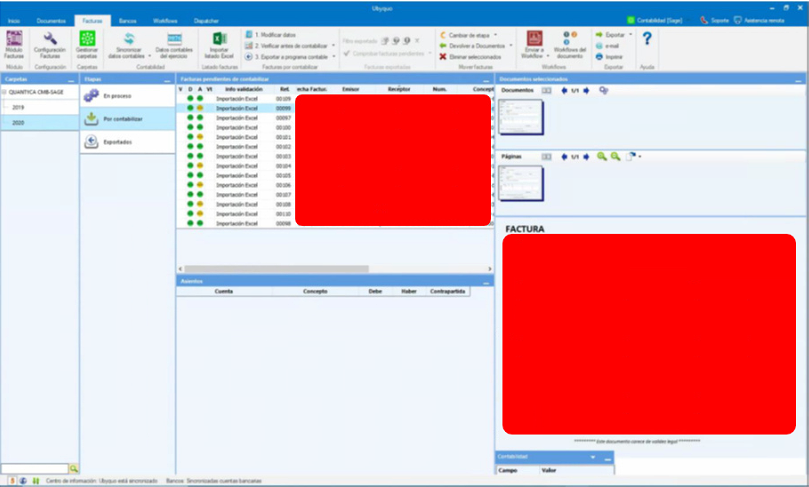Select invoice row with Ref 00098
The width and height of the screenshot is (809, 487).
pos(335,223)
